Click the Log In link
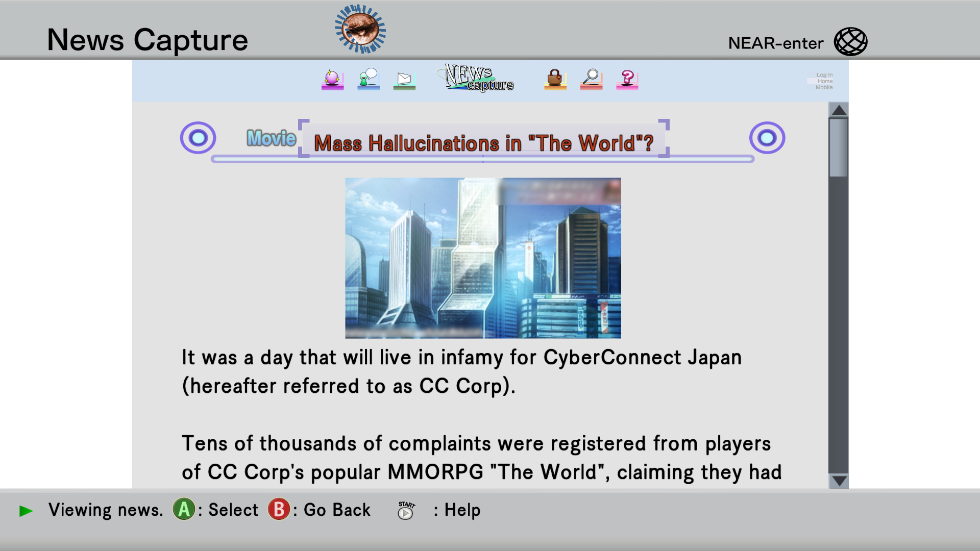 [x=824, y=75]
